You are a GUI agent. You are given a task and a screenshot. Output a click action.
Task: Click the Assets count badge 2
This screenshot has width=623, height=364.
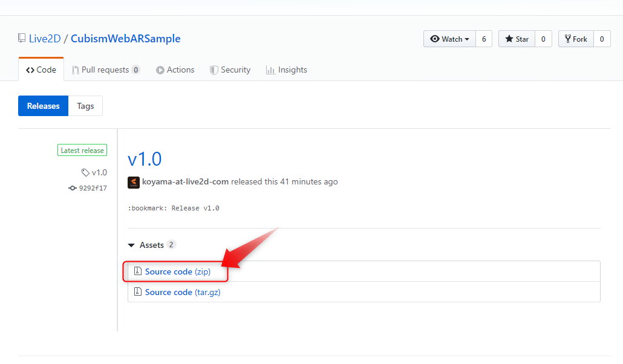click(171, 244)
